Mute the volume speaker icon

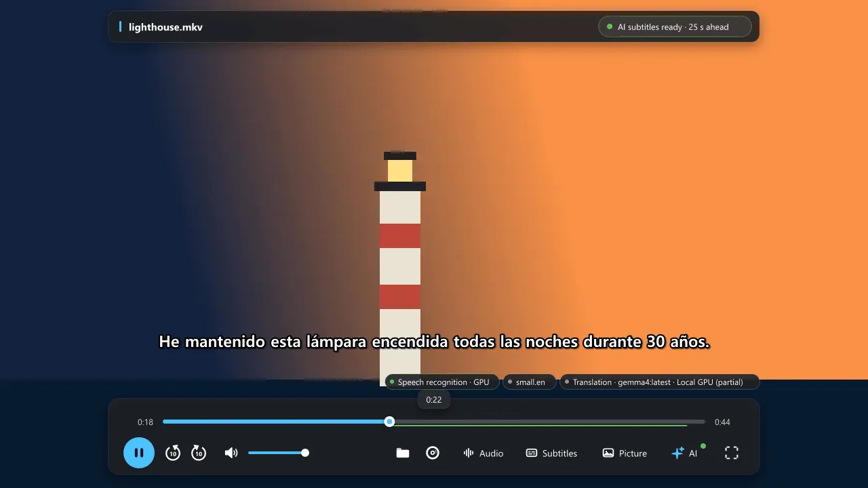(231, 453)
